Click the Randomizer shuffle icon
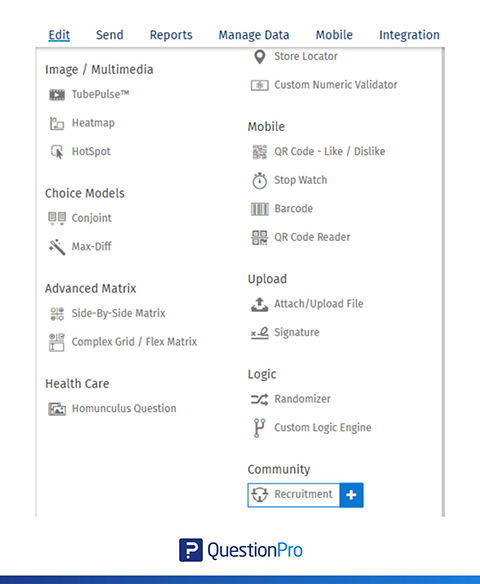 (x=260, y=400)
